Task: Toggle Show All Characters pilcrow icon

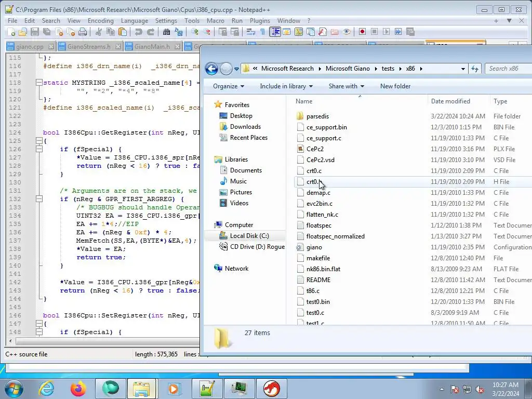Action: tap(262, 32)
